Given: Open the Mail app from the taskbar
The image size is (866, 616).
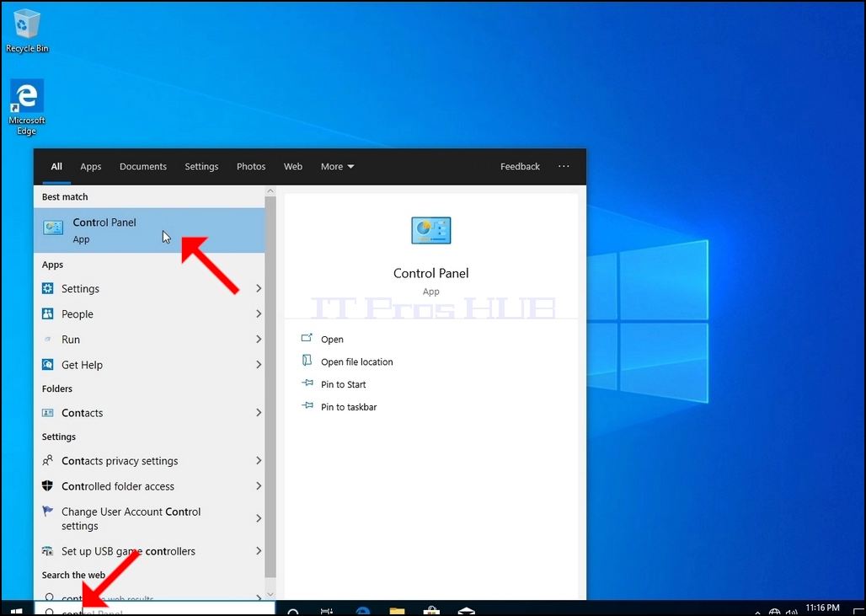Looking at the screenshot, I should 466,611.
